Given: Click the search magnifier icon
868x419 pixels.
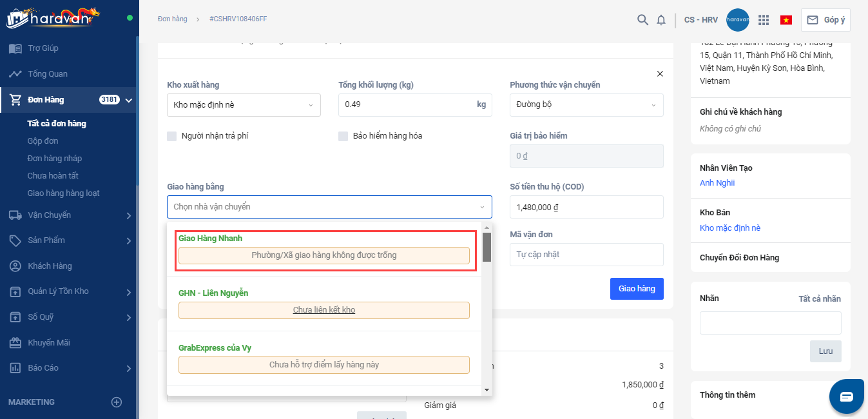Looking at the screenshot, I should (x=642, y=20).
